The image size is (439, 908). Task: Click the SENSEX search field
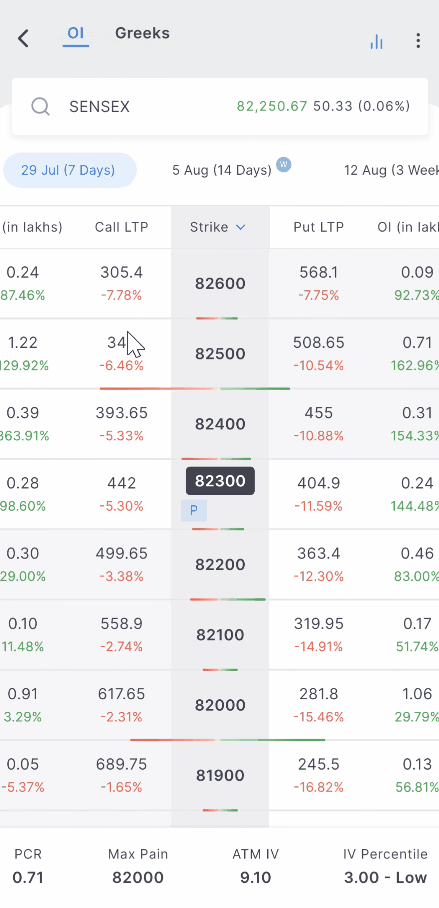(x=220, y=107)
